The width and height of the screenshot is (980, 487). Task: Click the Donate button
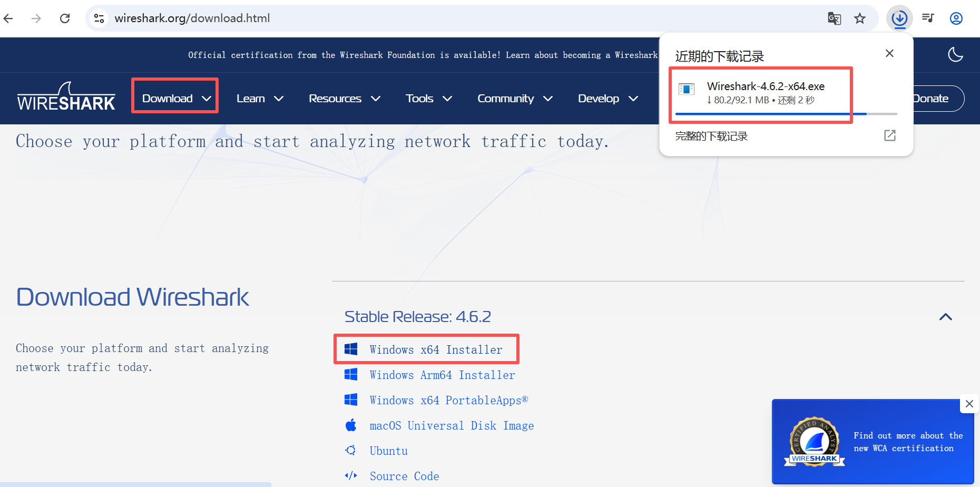point(931,99)
